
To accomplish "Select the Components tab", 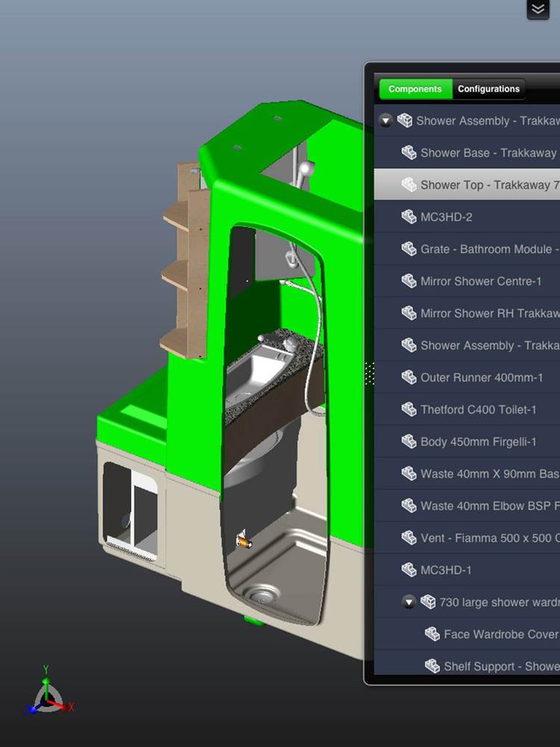I will 415,89.
